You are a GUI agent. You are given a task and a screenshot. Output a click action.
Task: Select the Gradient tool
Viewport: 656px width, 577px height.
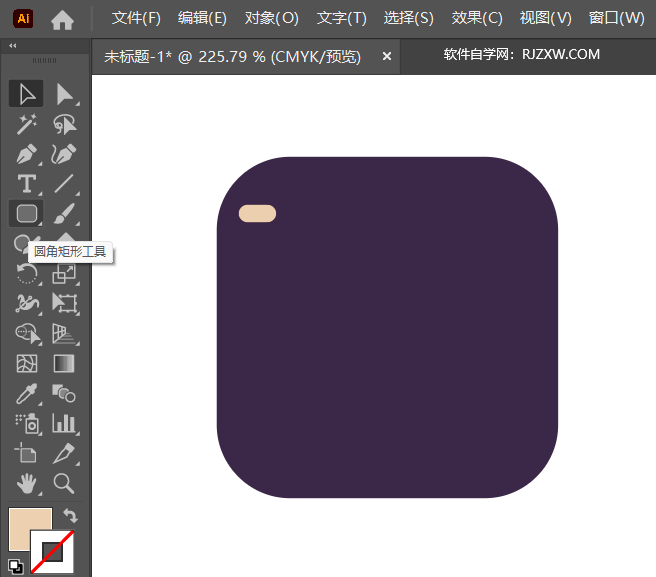(x=64, y=364)
